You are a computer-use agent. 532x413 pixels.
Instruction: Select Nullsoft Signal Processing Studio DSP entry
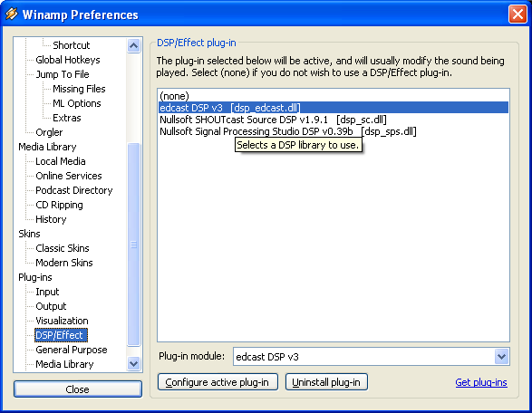(x=334, y=131)
